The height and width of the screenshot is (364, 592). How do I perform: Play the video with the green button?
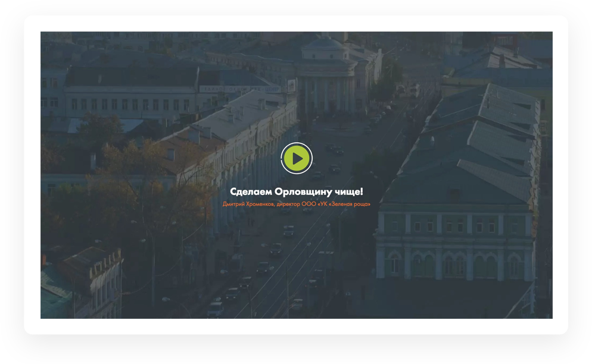(x=297, y=159)
